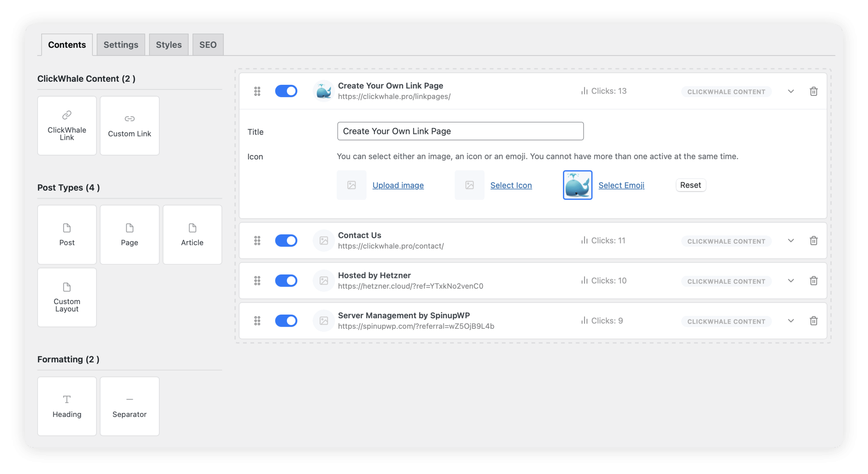Grab drag handle of Server Management by SpinupWP

pyautogui.click(x=257, y=321)
